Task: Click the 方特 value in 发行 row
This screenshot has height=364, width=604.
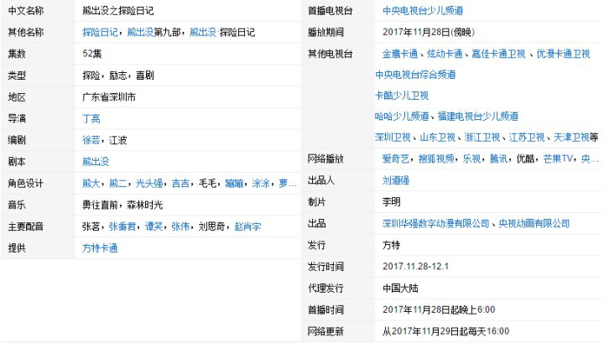Action: (x=391, y=245)
